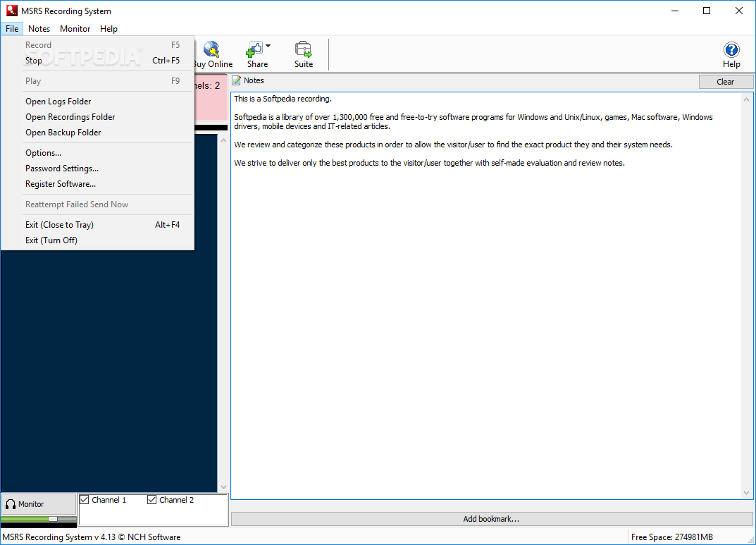The width and height of the screenshot is (756, 545).
Task: Click the Free Space status text
Action: click(x=671, y=537)
